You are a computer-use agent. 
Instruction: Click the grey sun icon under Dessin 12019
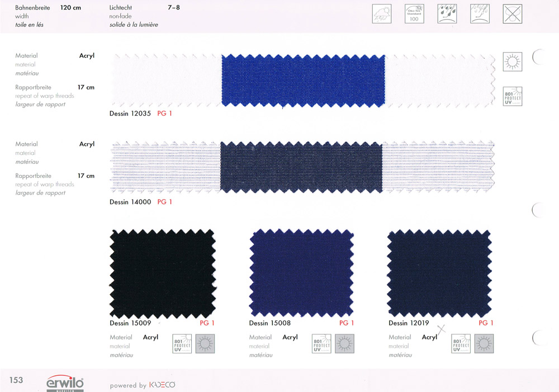[x=484, y=343]
